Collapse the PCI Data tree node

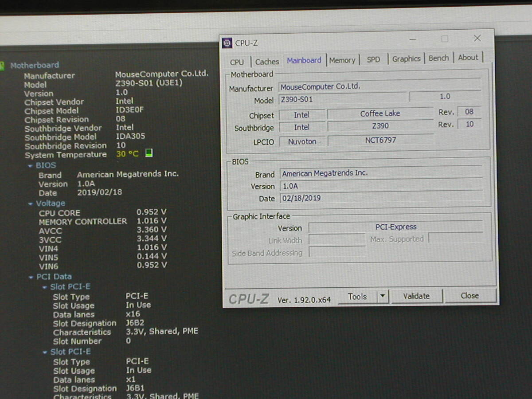coord(31,277)
